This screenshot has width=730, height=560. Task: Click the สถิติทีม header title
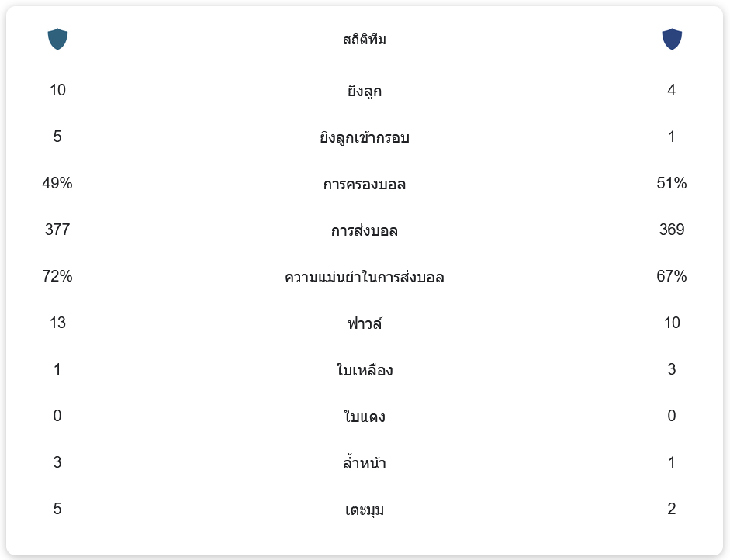[365, 40]
